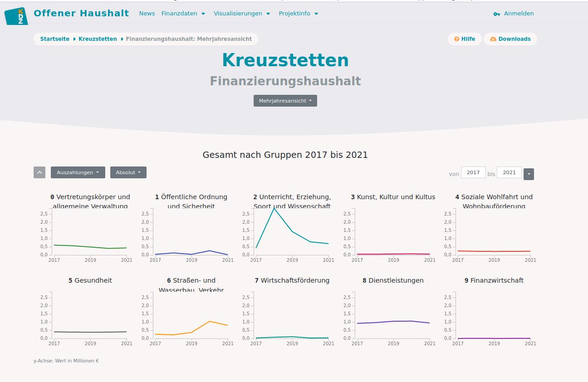Viewport: 588px width, 382px height.
Task: Go to the News page
Action: tap(147, 14)
